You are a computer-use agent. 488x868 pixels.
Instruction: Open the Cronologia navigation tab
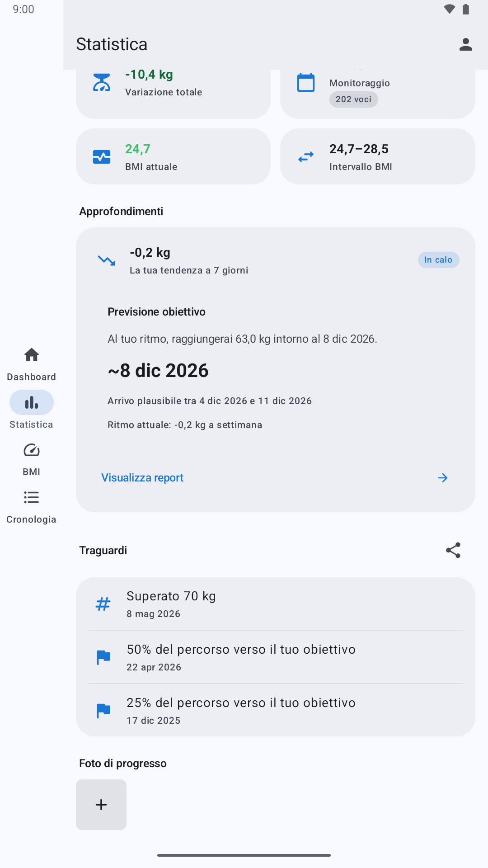[31, 507]
